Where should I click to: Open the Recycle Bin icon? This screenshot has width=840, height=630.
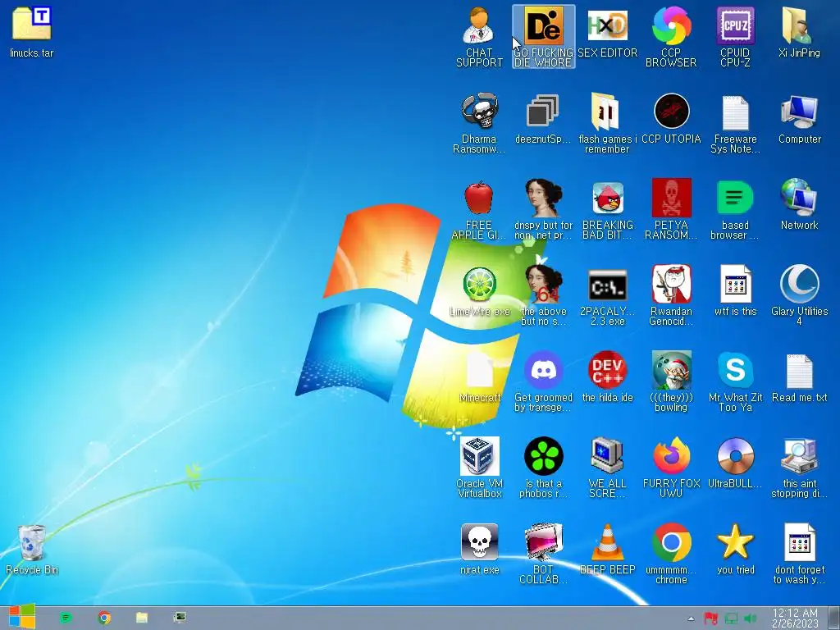coord(32,543)
